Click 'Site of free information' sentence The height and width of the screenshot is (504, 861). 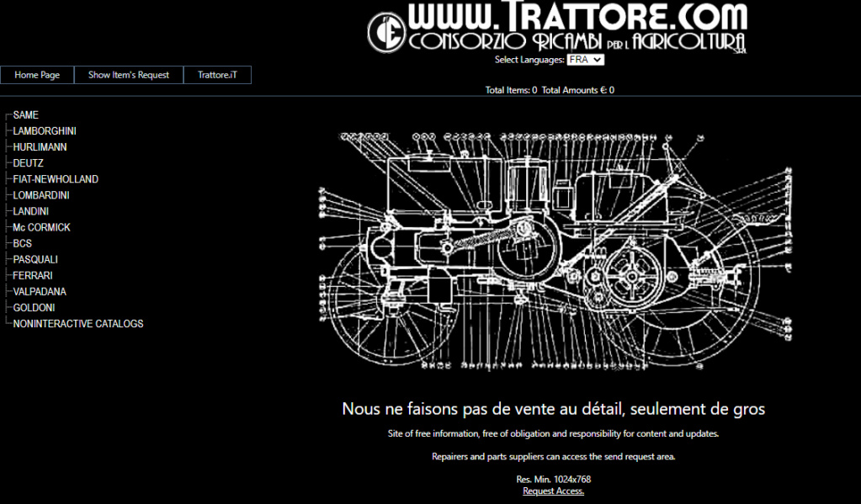553,433
